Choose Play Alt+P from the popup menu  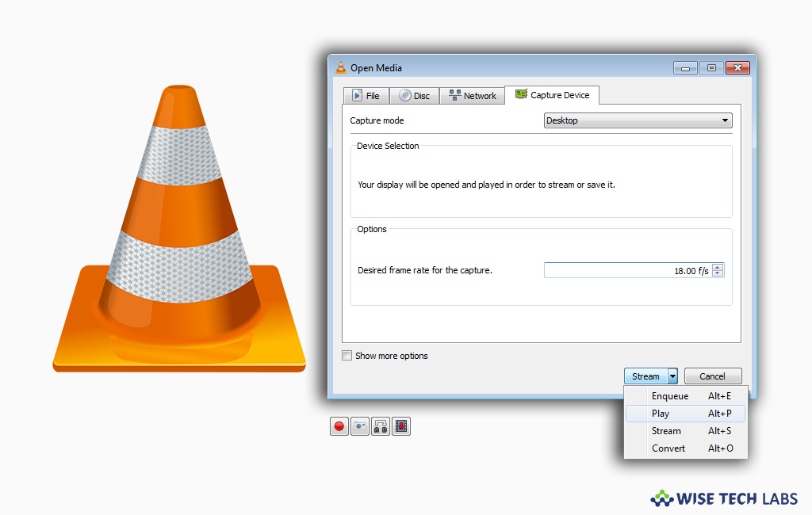pyautogui.click(x=686, y=414)
